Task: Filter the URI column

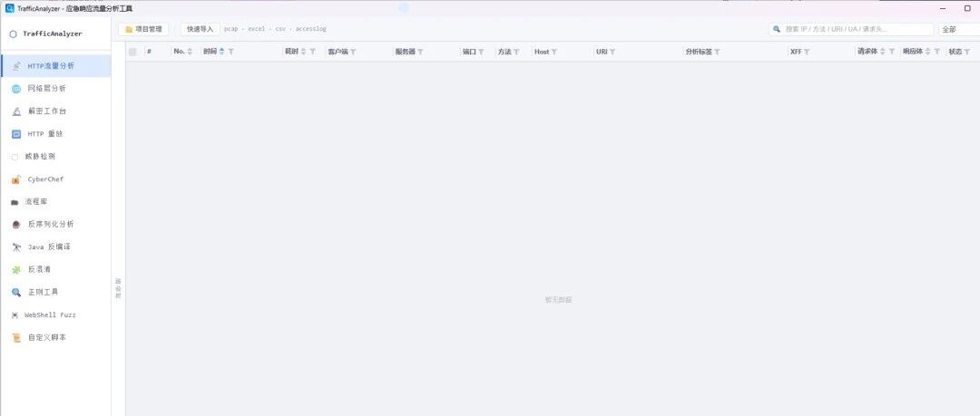Action: 612,52
